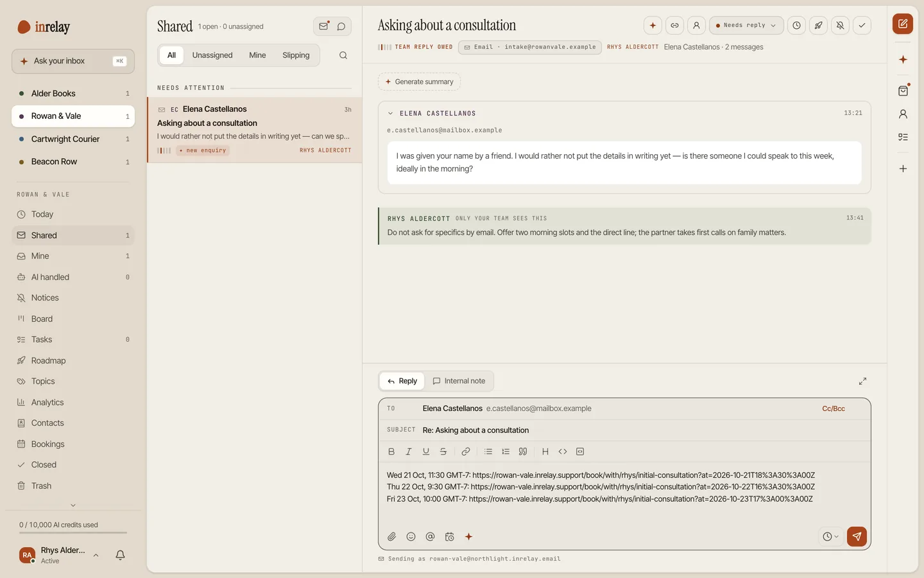Insert booking slots via calendar icon in composer
This screenshot has height=578, width=924.
tap(449, 537)
